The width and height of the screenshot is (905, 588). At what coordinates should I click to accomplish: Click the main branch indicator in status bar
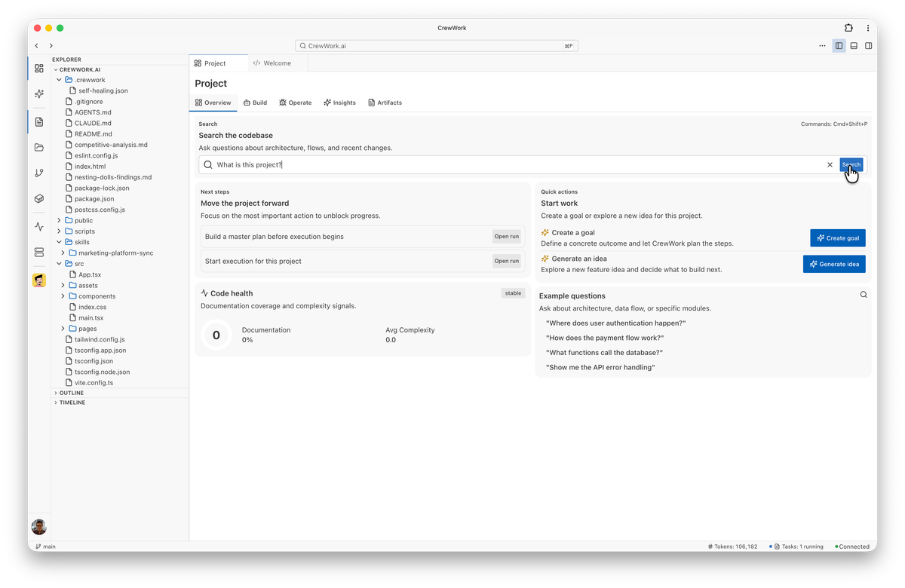tap(45, 547)
